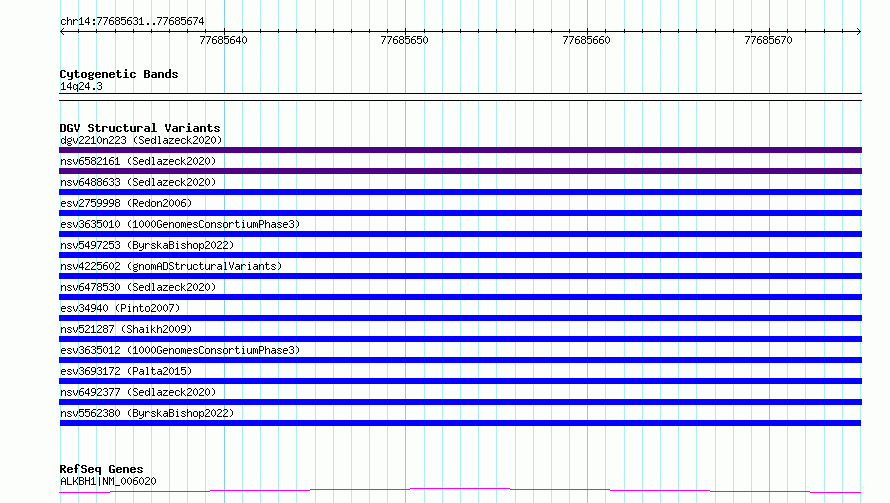Click the blue bar for esv3635012

click(x=460, y=360)
